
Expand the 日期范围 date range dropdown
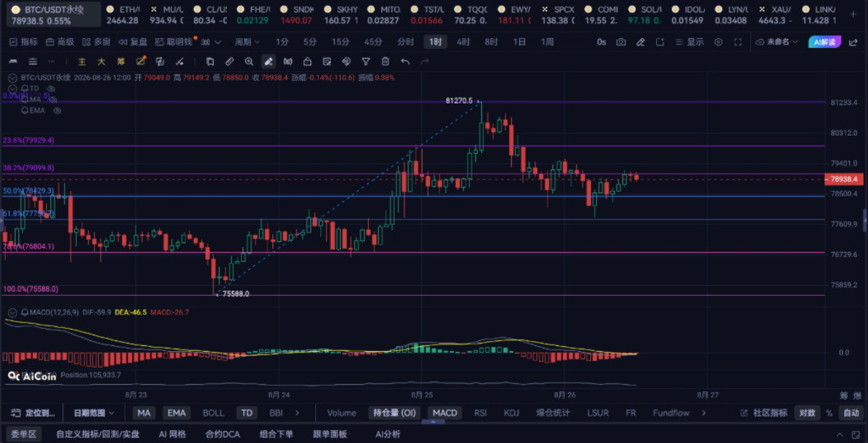(93, 413)
